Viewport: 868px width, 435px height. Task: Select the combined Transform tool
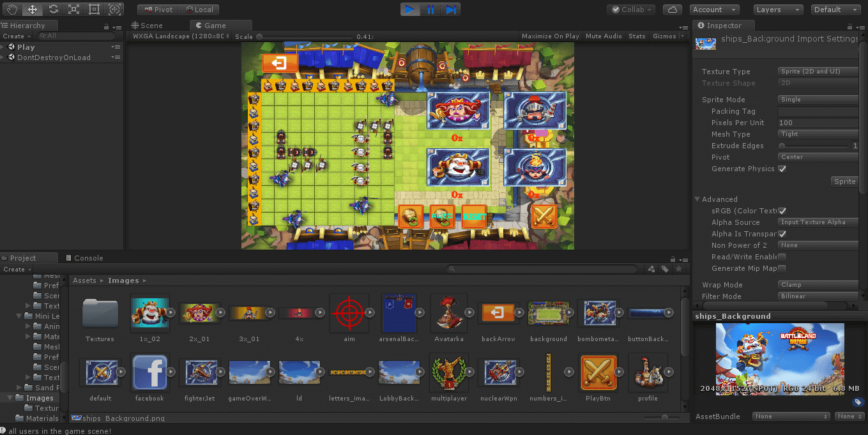click(x=115, y=10)
